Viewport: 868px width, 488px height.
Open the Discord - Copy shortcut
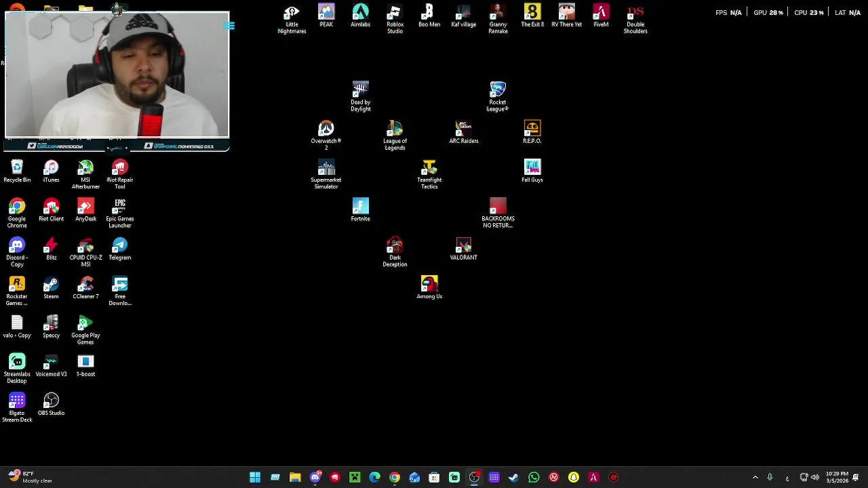click(17, 252)
